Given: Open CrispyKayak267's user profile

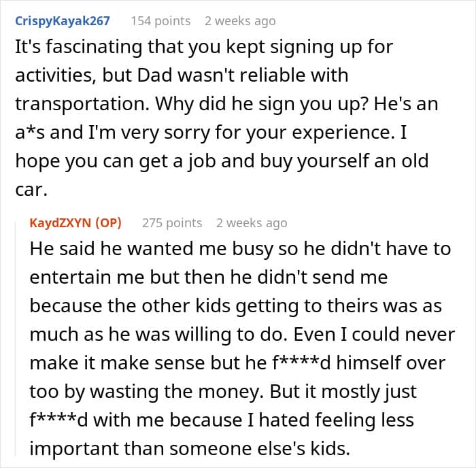Looking at the screenshot, I should click(62, 20).
